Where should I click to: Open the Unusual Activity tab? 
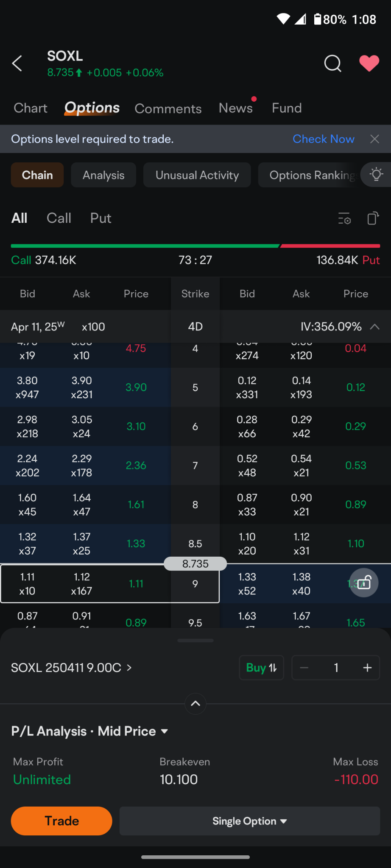(x=197, y=175)
